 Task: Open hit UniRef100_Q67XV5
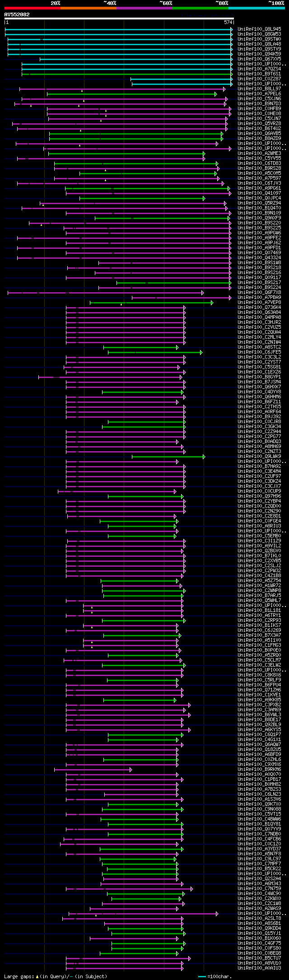(259, 59)
